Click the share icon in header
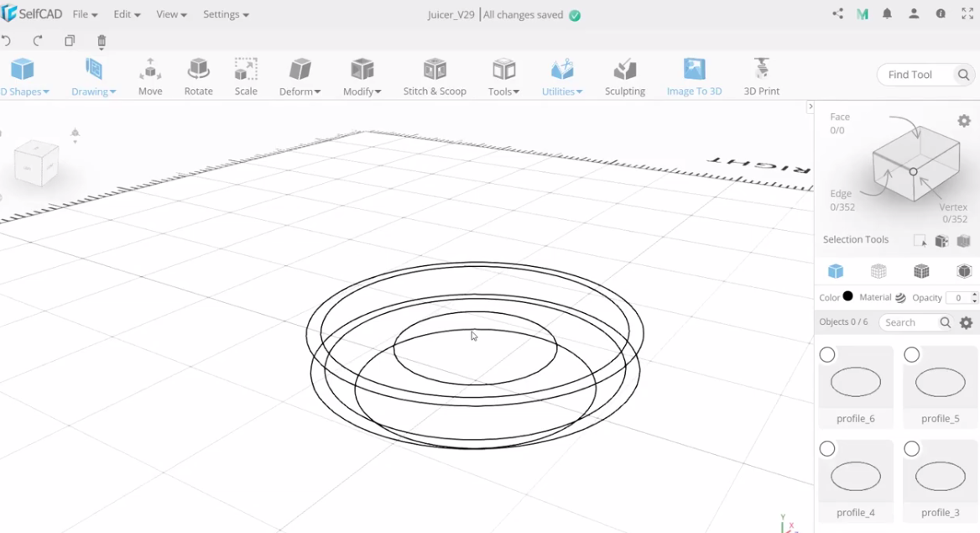The height and width of the screenshot is (533, 980). pos(837,13)
